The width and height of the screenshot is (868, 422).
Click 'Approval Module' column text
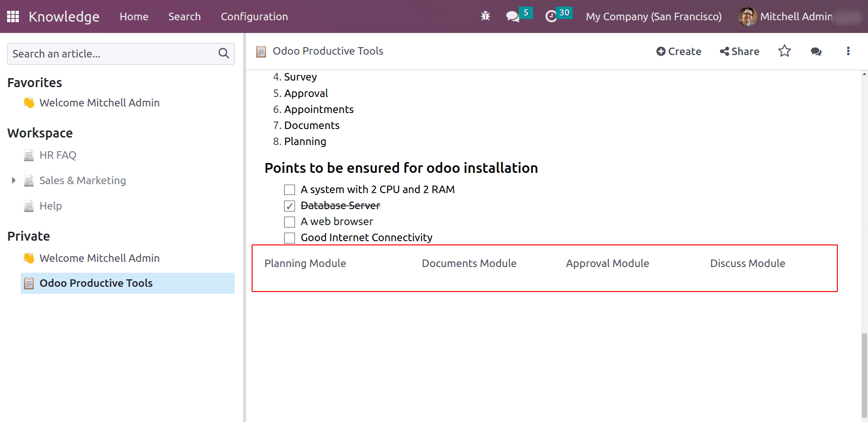(607, 263)
